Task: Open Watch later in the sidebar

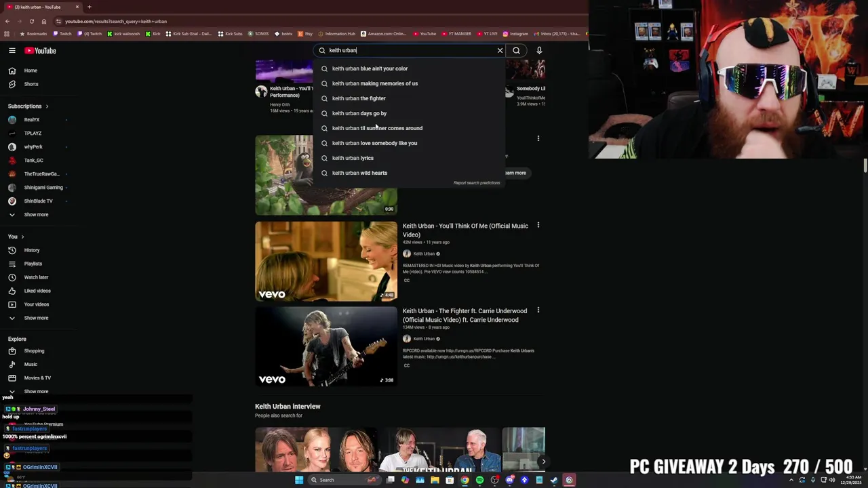Action: [36, 277]
